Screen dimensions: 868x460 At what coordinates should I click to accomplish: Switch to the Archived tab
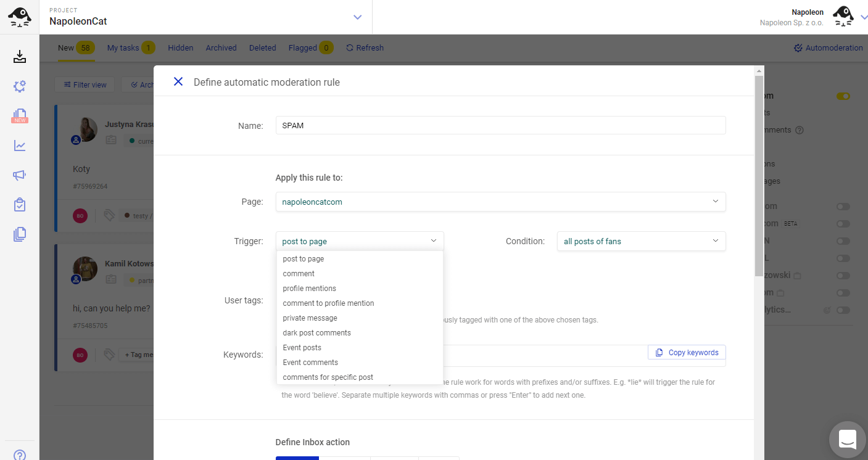pos(221,47)
